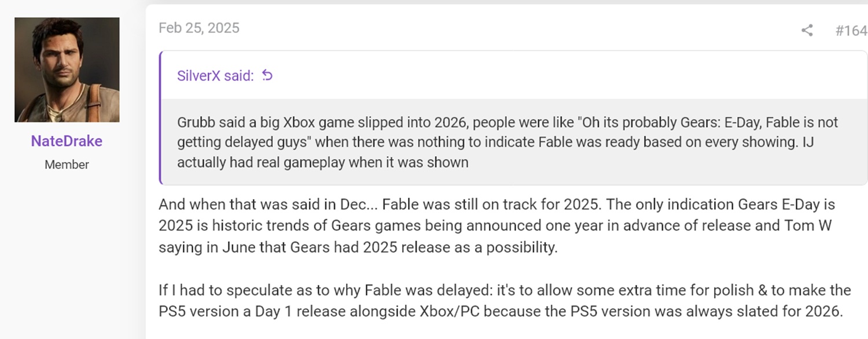
Task: Open the #164 post permalink
Action: click(851, 31)
